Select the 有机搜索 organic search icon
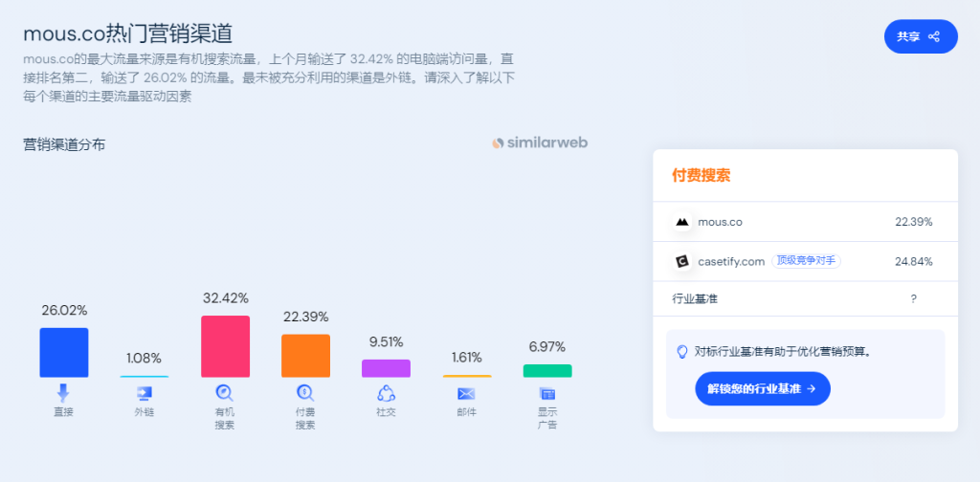The width and height of the screenshot is (980, 482). coord(224,393)
